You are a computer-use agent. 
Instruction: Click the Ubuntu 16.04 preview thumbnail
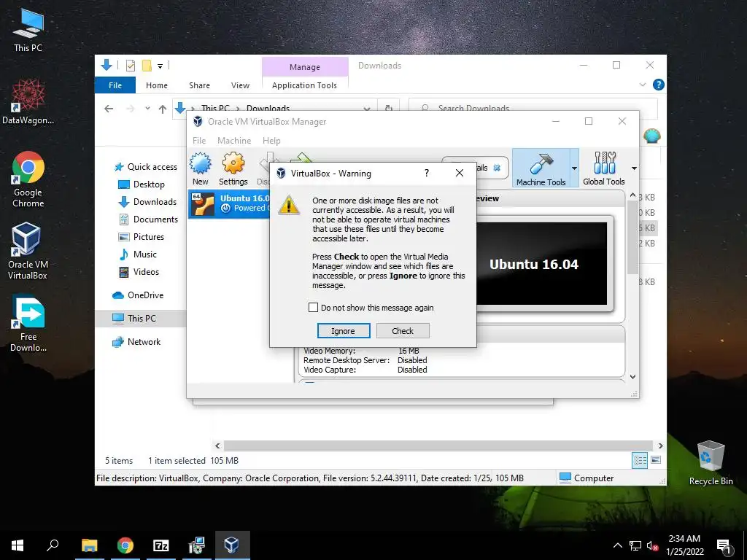click(x=542, y=263)
